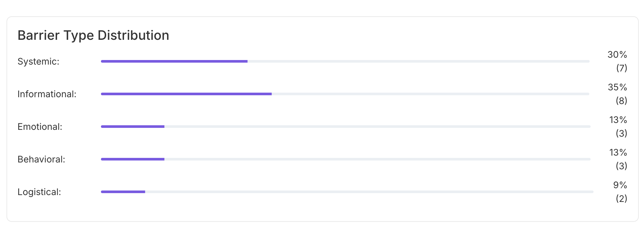Click the (8) count under Informational percentage
644x229 pixels.
point(621,100)
